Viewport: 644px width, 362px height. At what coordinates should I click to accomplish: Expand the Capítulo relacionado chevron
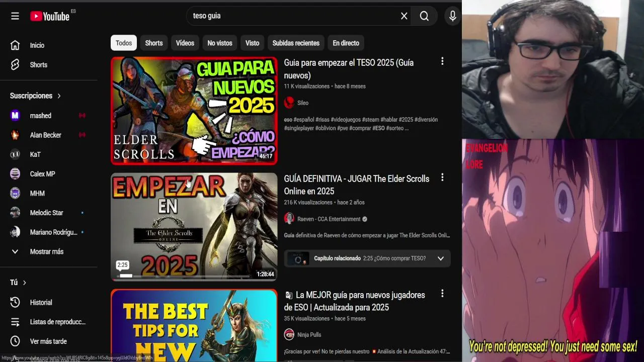tap(441, 258)
